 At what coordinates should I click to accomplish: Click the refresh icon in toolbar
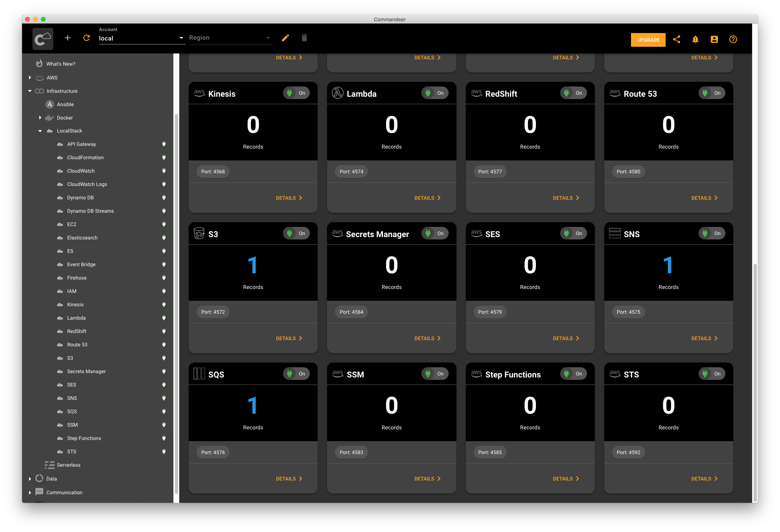pyautogui.click(x=86, y=38)
